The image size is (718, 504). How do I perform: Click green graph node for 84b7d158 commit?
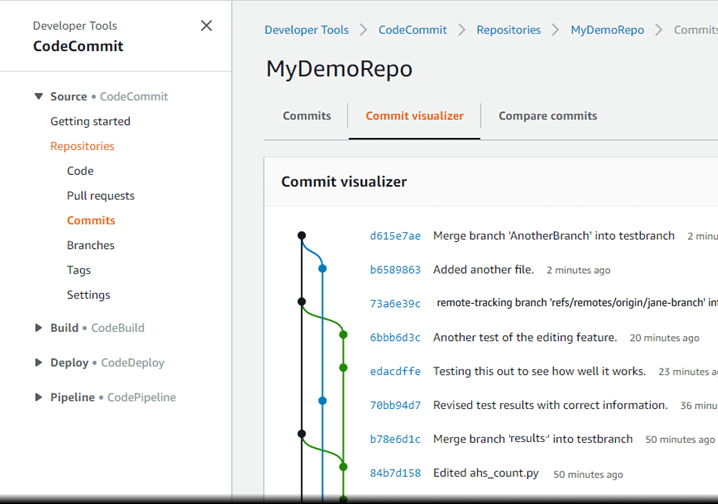click(x=343, y=467)
